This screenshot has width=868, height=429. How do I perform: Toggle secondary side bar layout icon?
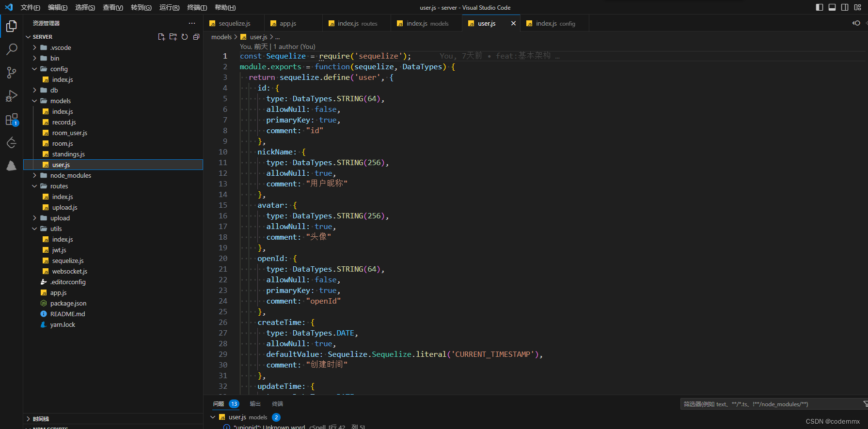click(845, 7)
